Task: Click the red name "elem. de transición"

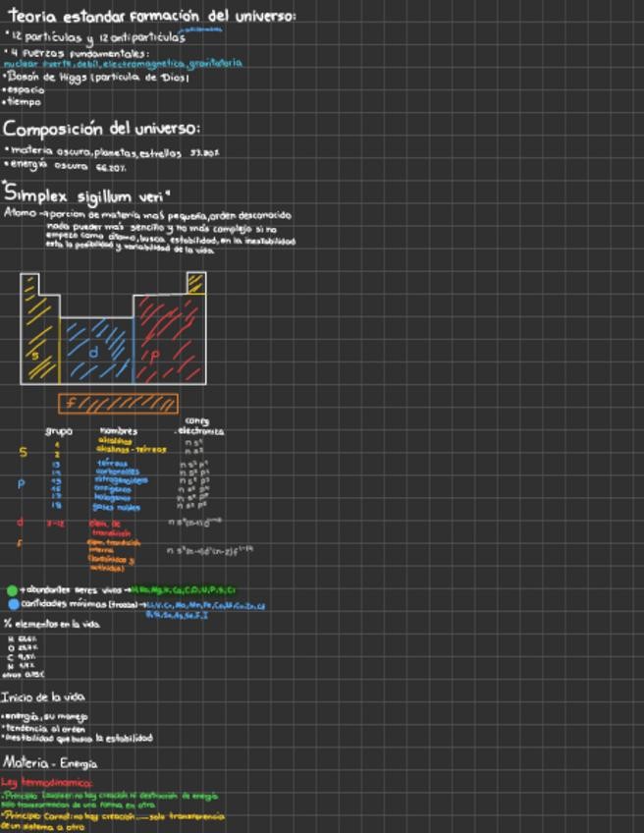Action: (x=109, y=528)
